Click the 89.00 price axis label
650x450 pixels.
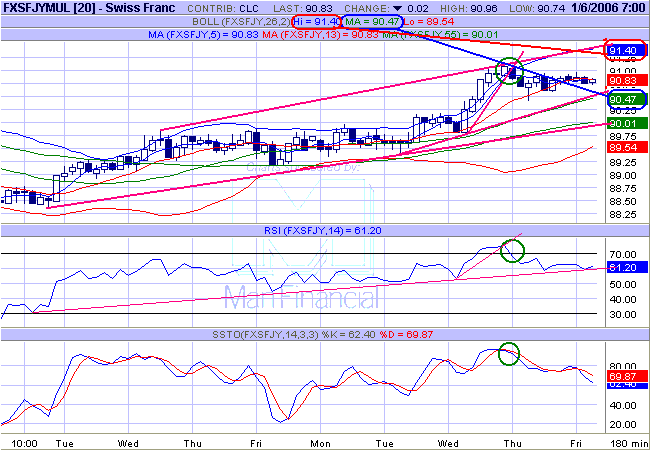click(x=624, y=175)
